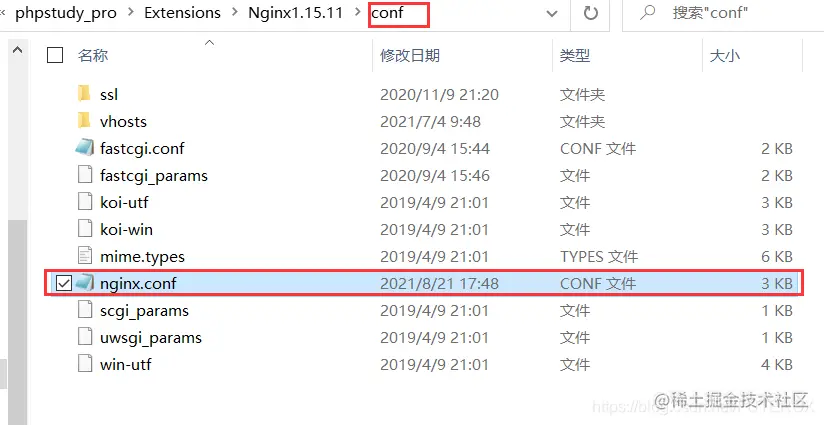The height and width of the screenshot is (425, 824).
Task: Click the mime.types file icon
Action: click(85, 256)
